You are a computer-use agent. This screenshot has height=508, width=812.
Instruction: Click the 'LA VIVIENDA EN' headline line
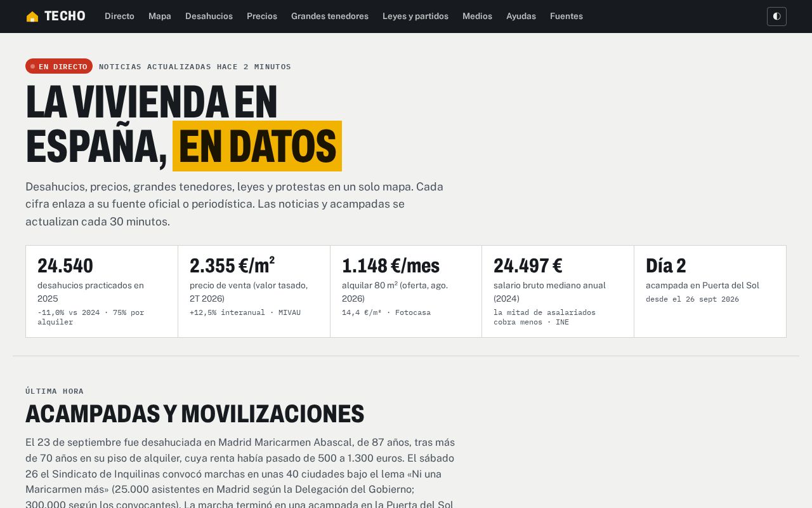[152, 102]
